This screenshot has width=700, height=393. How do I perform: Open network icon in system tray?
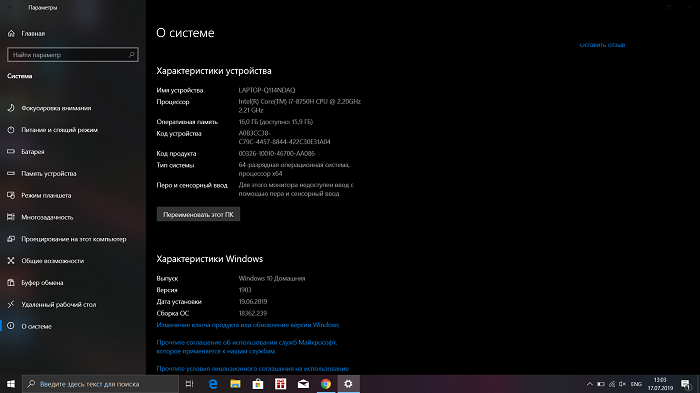tap(612, 384)
